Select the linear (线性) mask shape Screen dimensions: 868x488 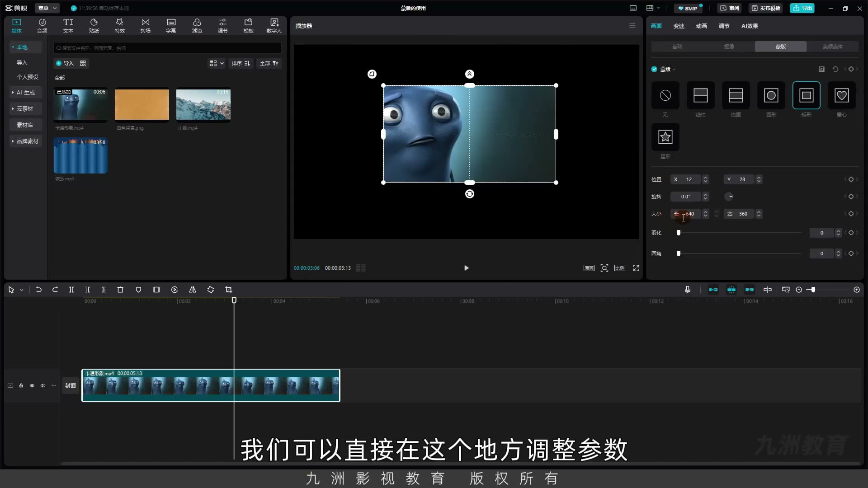(x=700, y=95)
